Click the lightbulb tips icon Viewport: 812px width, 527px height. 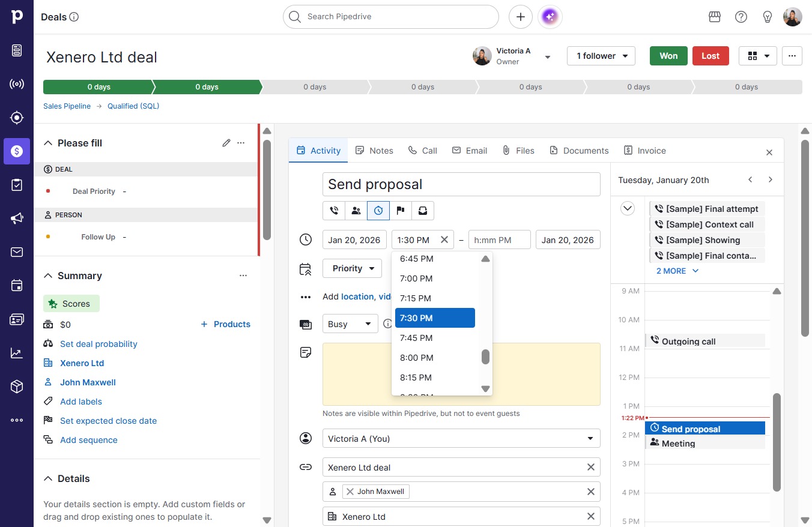pos(768,17)
